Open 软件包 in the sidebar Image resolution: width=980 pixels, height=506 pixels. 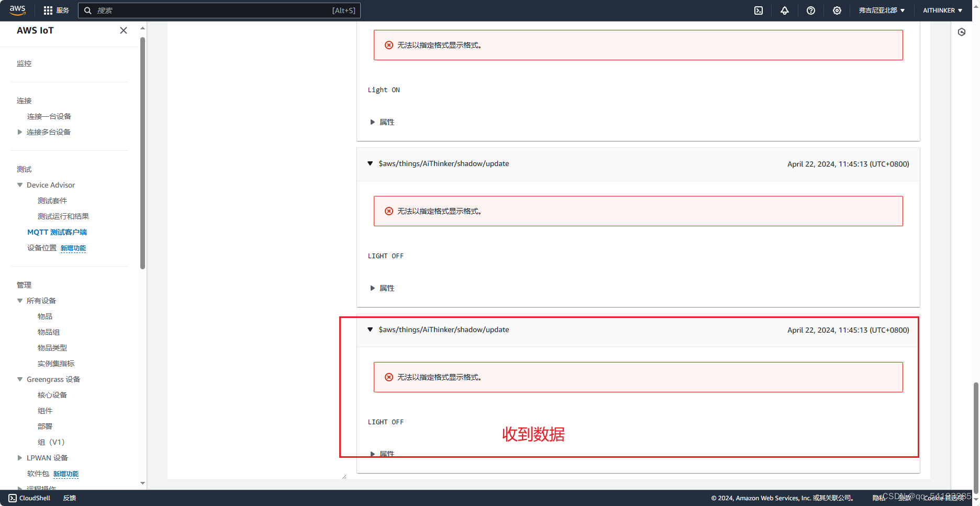[38, 474]
